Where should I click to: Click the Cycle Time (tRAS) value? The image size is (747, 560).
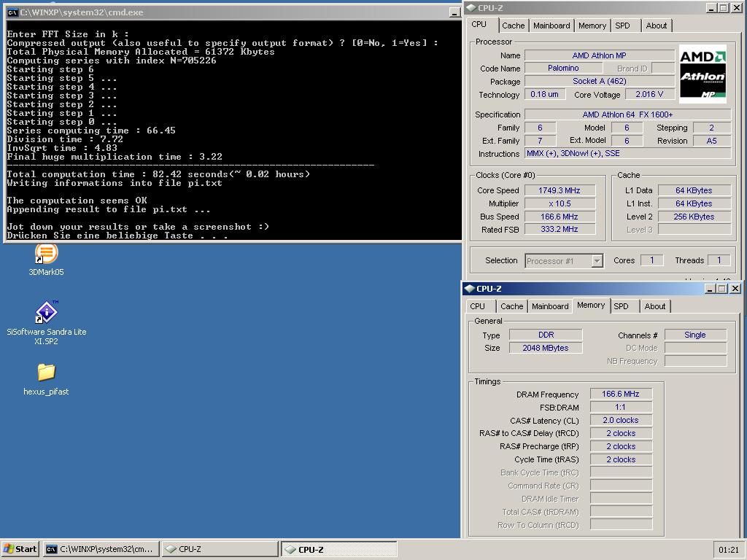click(620, 459)
